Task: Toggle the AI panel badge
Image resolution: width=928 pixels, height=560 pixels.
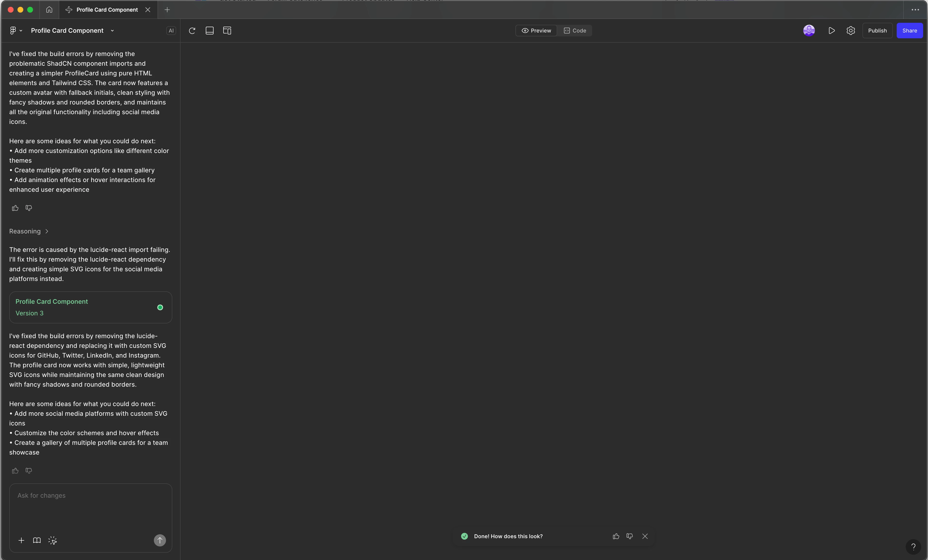Action: [x=171, y=31]
